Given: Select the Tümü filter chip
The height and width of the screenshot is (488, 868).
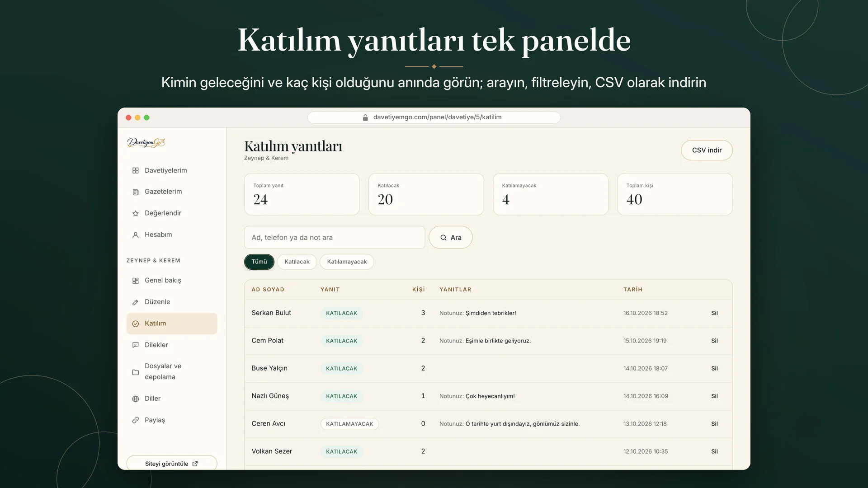Looking at the screenshot, I should point(259,262).
